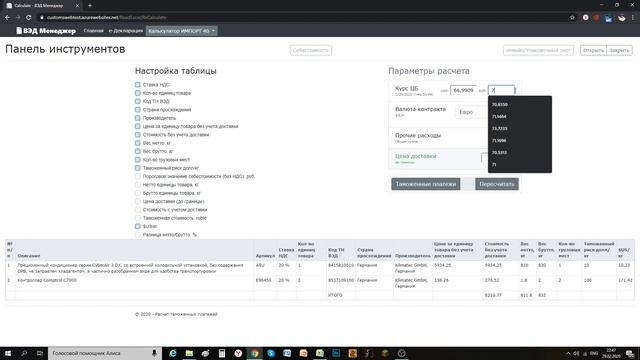Select 71 from the rate suggestions
Image resolution: width=640 pixels, height=360 pixels.
(x=520, y=164)
